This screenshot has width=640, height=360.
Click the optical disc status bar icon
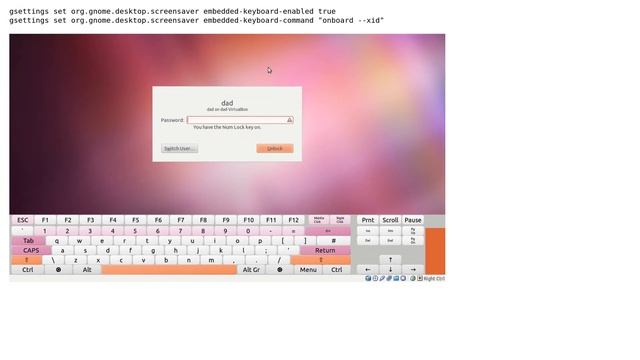375,278
